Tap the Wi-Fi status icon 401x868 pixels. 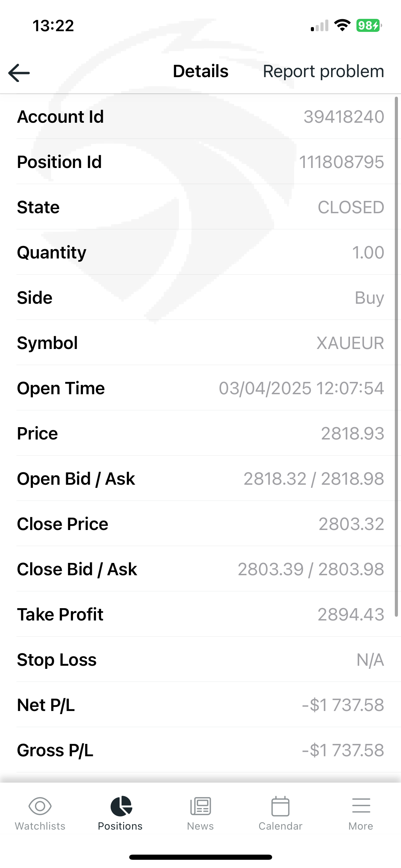(x=342, y=25)
